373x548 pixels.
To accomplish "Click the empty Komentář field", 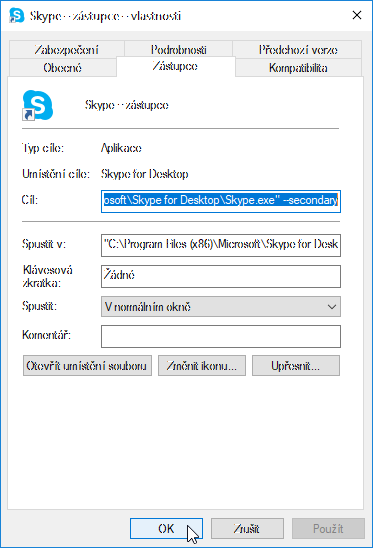I will click(221, 337).
